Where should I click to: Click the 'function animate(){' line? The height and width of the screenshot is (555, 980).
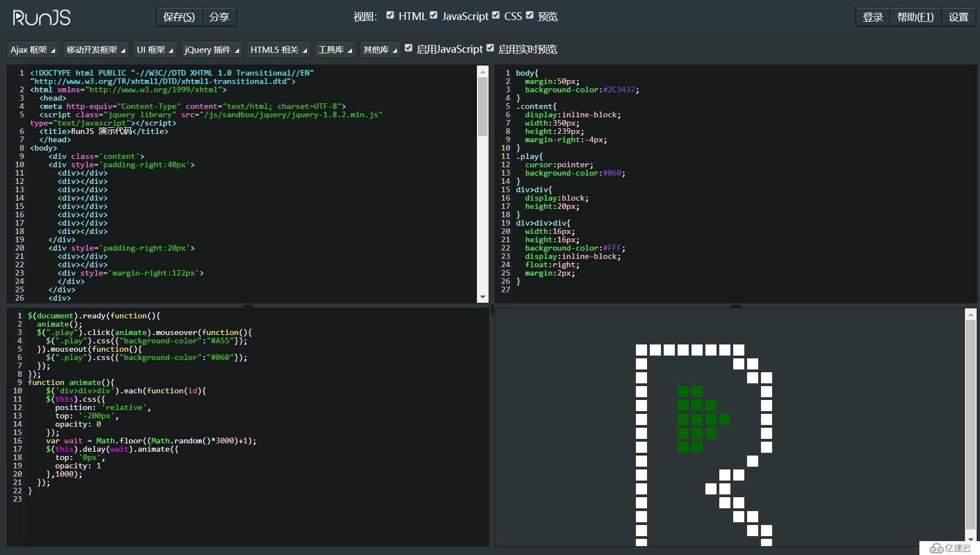tap(71, 382)
